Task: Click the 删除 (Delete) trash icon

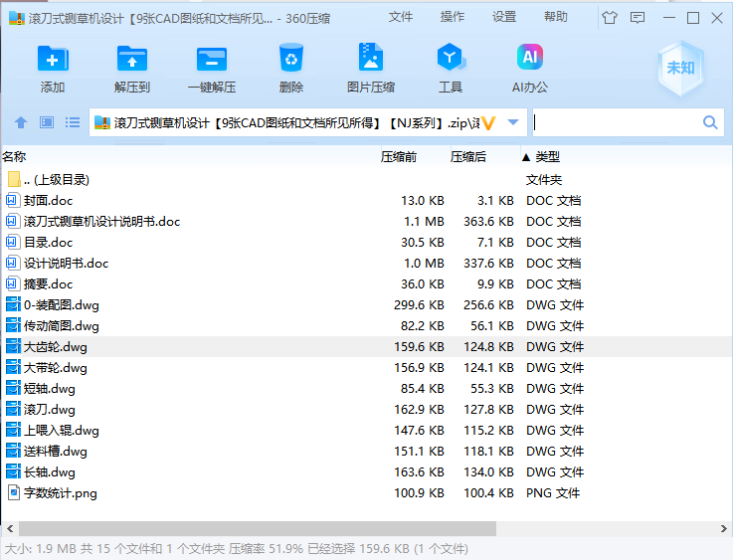Action: click(x=291, y=58)
